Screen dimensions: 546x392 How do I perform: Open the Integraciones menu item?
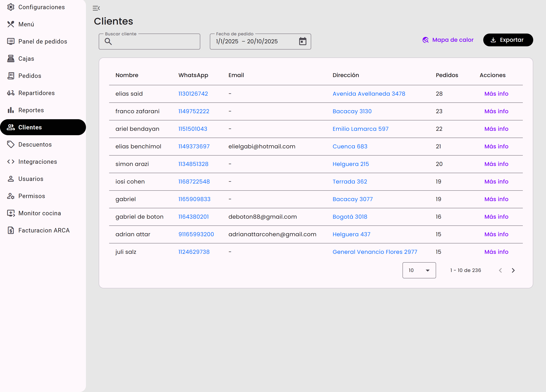coord(38,162)
